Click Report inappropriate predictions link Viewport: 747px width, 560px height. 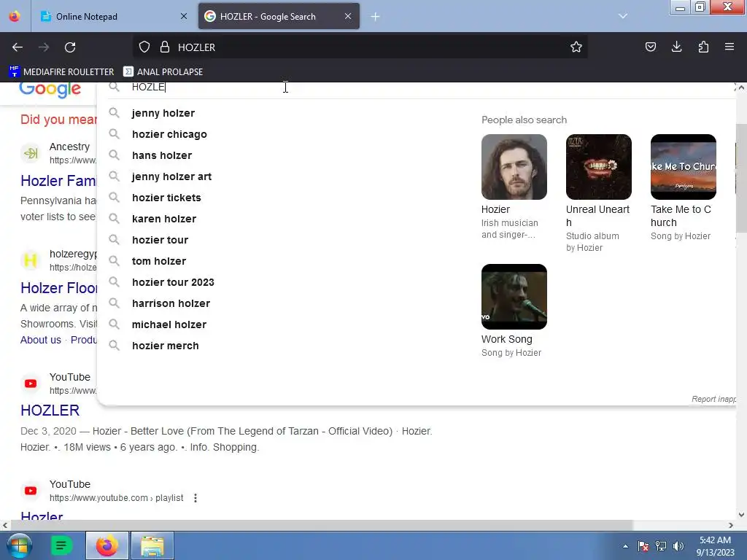[713, 399]
